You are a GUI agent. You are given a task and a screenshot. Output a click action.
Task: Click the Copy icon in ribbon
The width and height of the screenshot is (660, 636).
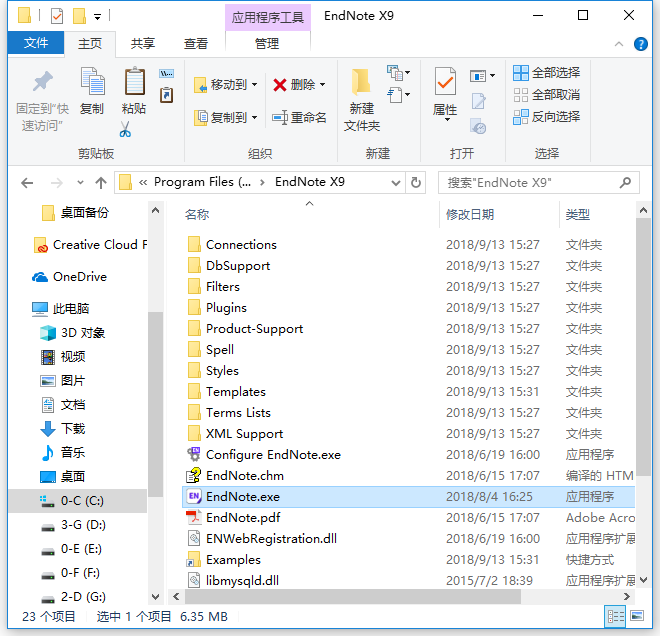click(93, 81)
